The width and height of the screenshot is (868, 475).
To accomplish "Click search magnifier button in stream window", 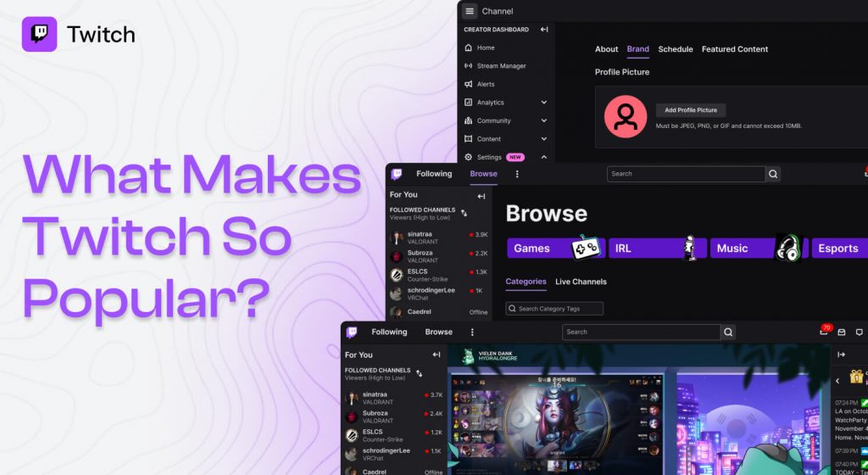I will coord(728,332).
